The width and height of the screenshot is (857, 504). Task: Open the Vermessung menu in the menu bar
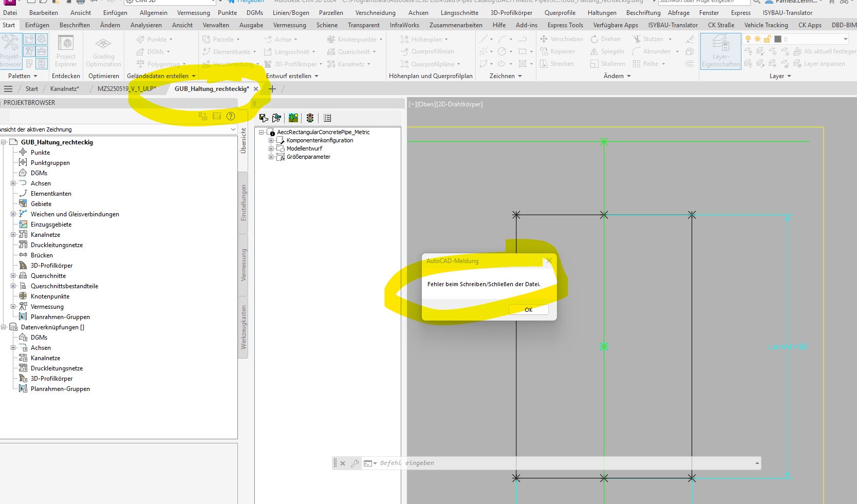coord(193,13)
